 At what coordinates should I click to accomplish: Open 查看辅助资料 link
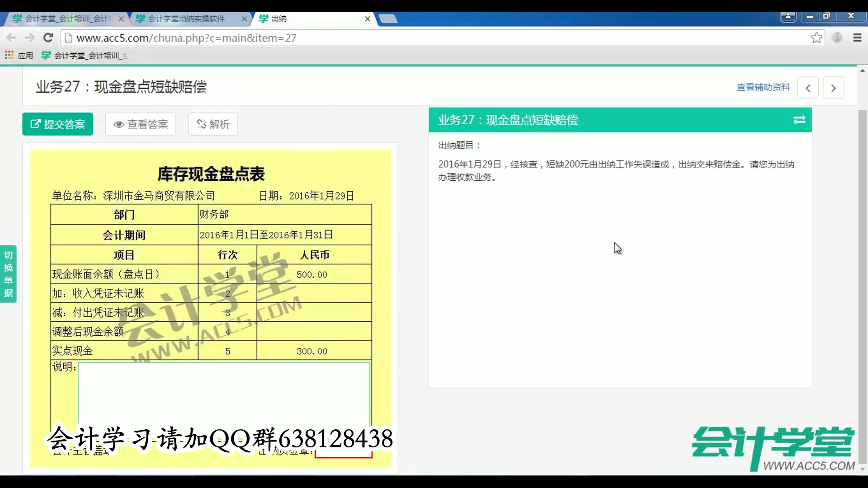coord(763,87)
